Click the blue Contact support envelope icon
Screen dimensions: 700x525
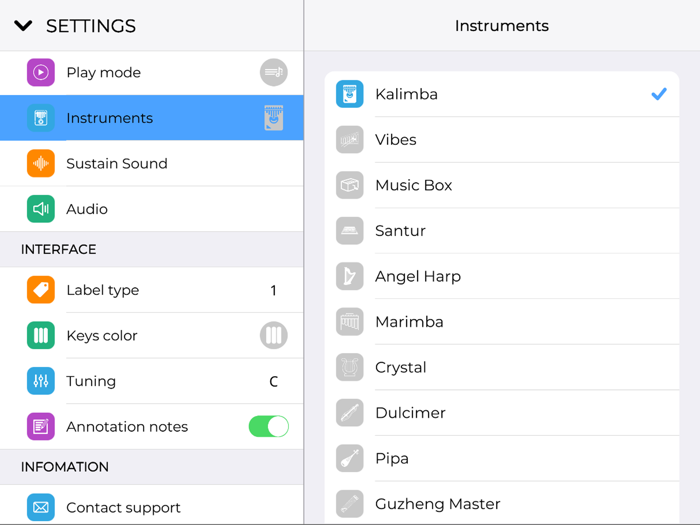tap(41, 507)
